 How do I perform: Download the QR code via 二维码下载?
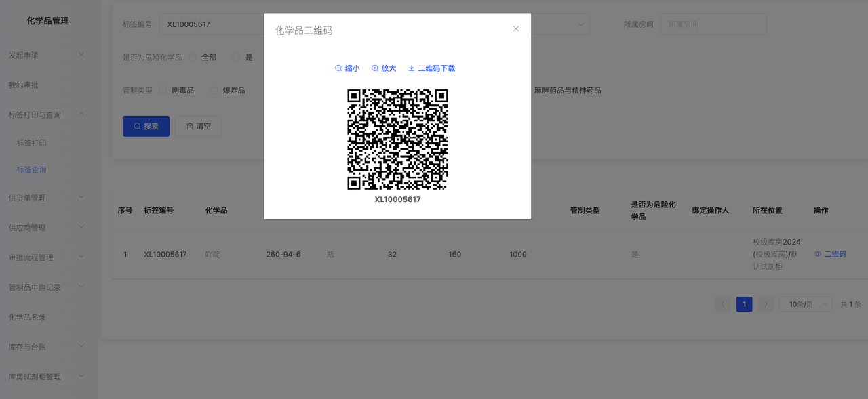(431, 68)
